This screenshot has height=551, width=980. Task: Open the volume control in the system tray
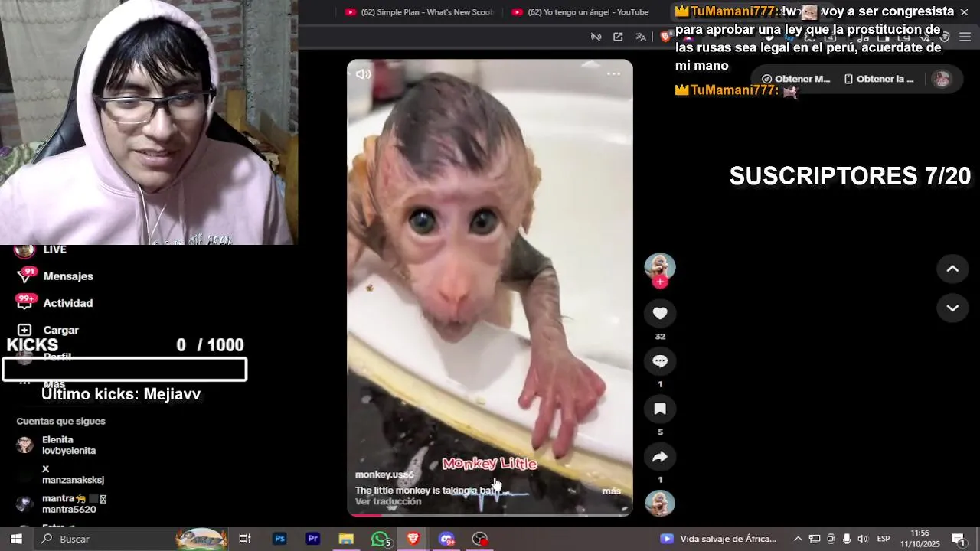pos(863,539)
